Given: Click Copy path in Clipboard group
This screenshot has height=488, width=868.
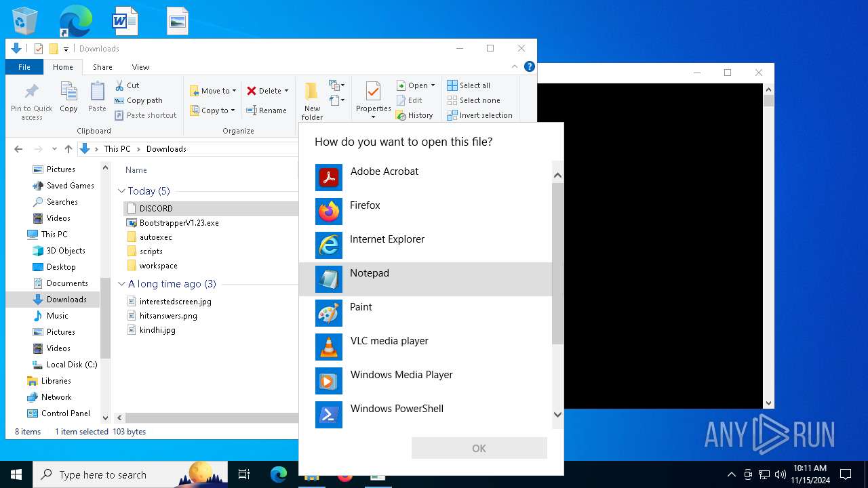Looking at the screenshot, I should pyautogui.click(x=138, y=100).
